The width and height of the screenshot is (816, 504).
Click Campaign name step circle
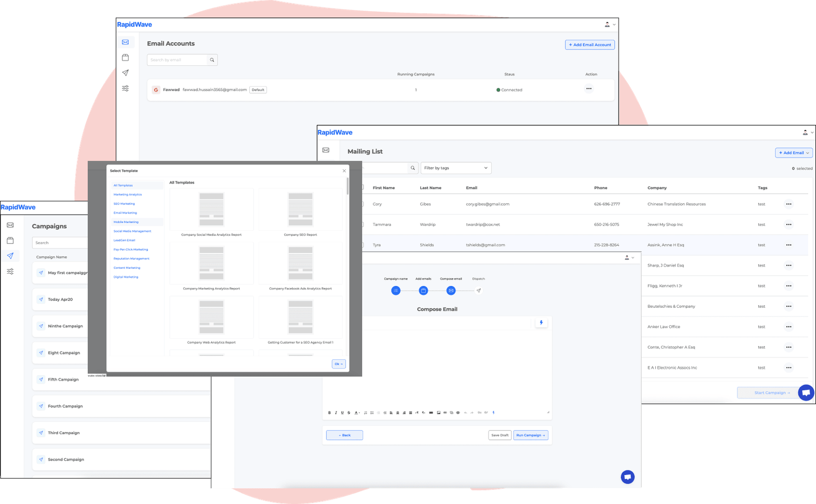coord(396,290)
